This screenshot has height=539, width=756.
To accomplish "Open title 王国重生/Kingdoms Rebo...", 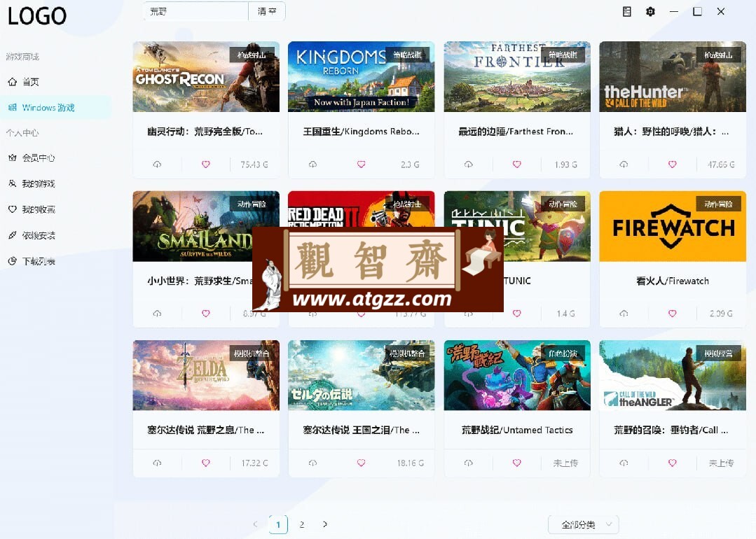I will (361, 132).
